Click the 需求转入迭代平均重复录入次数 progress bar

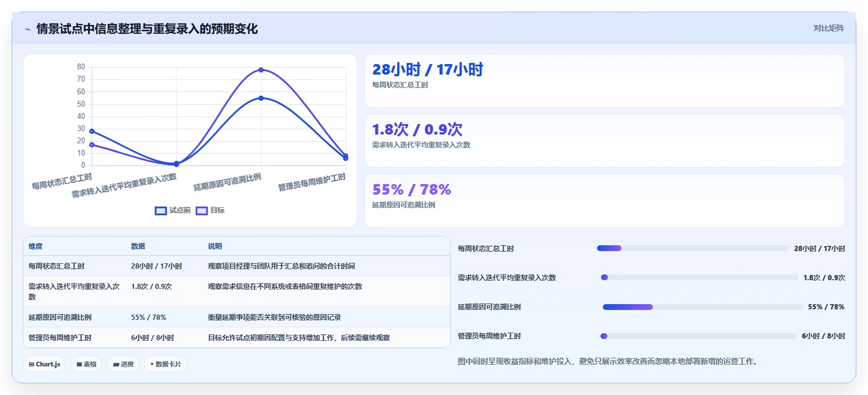click(x=700, y=277)
